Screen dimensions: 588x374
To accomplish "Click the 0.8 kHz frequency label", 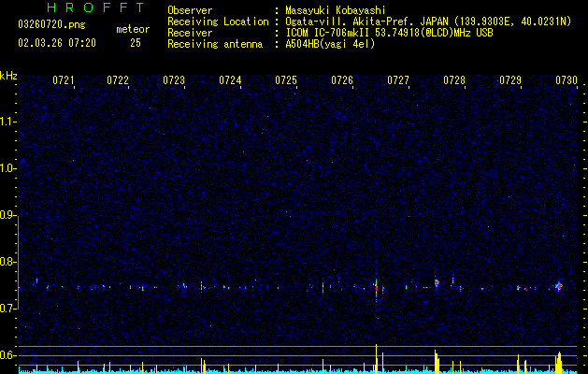I will click(x=8, y=262).
